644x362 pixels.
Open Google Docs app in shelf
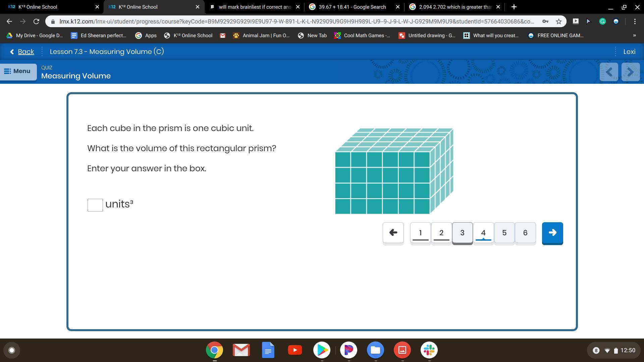(x=268, y=350)
